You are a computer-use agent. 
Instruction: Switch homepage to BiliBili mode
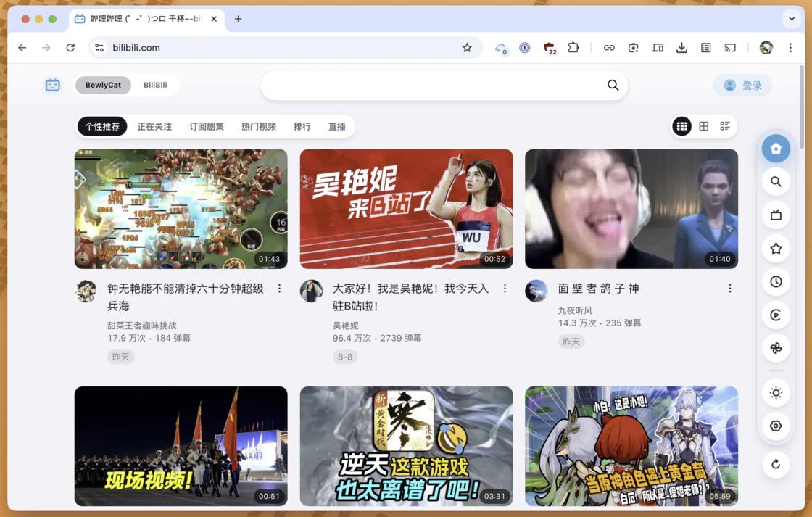coord(155,85)
